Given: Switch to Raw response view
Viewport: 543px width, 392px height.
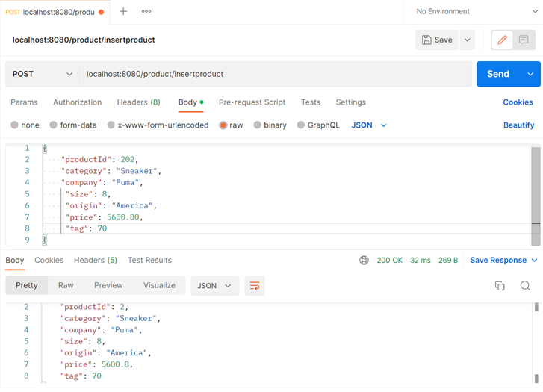Looking at the screenshot, I should pos(66,285).
